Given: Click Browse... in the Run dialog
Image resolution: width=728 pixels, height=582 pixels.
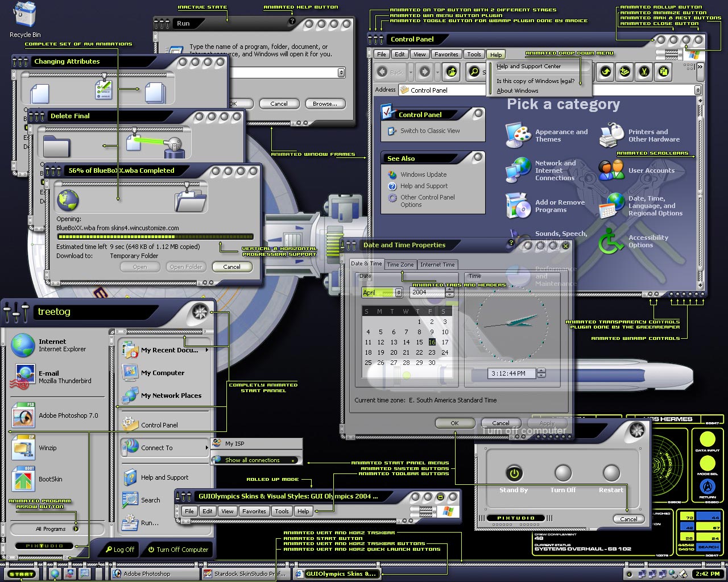Looking at the screenshot, I should [325, 103].
